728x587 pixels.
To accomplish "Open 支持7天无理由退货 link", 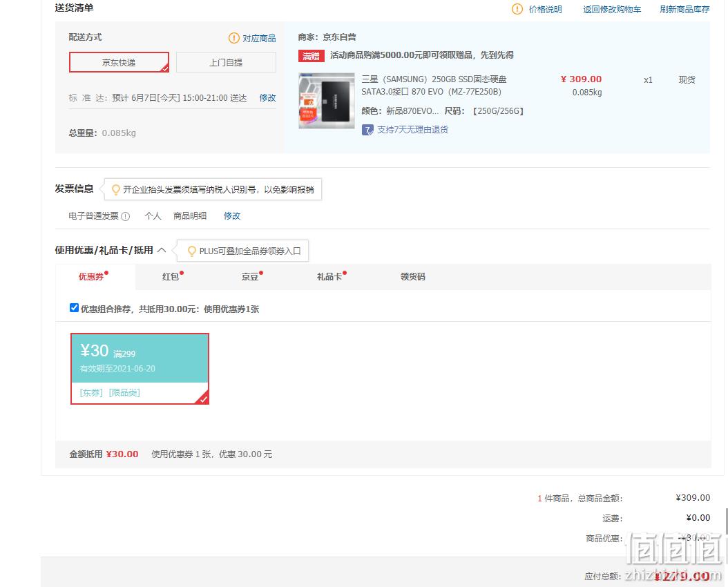I will pyautogui.click(x=412, y=129).
